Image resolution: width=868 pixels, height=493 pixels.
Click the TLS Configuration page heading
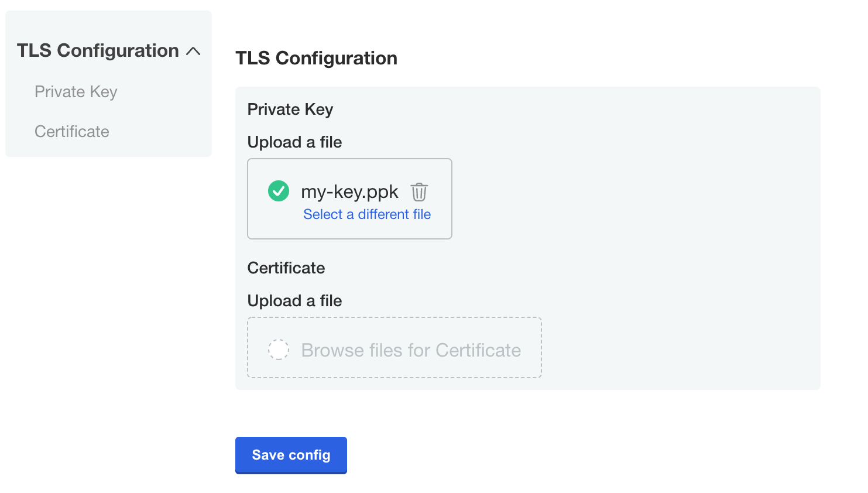pyautogui.click(x=316, y=58)
